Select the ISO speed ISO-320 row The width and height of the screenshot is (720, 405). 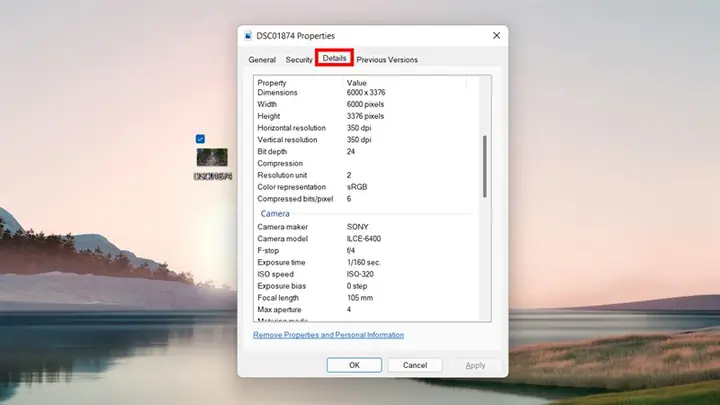366,274
